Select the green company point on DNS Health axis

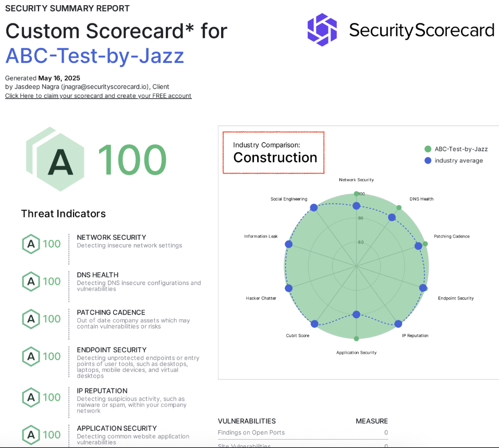click(x=399, y=208)
